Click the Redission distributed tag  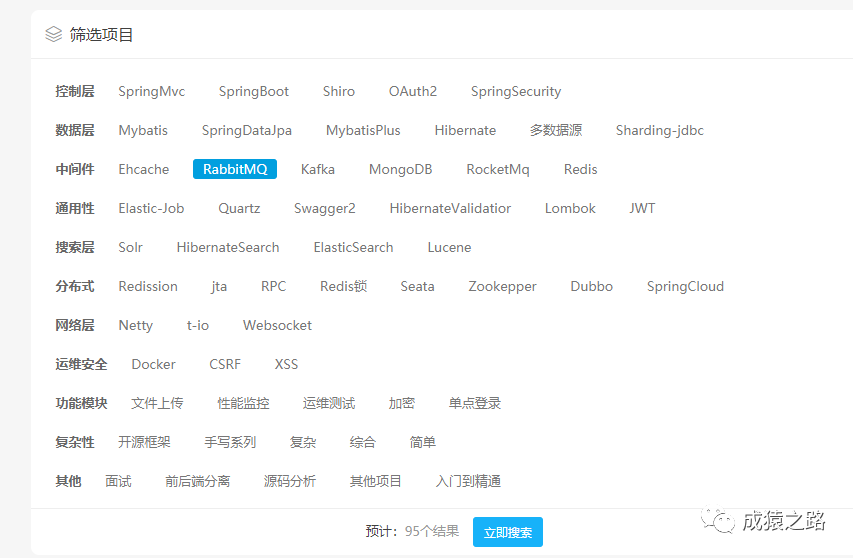pyautogui.click(x=148, y=287)
